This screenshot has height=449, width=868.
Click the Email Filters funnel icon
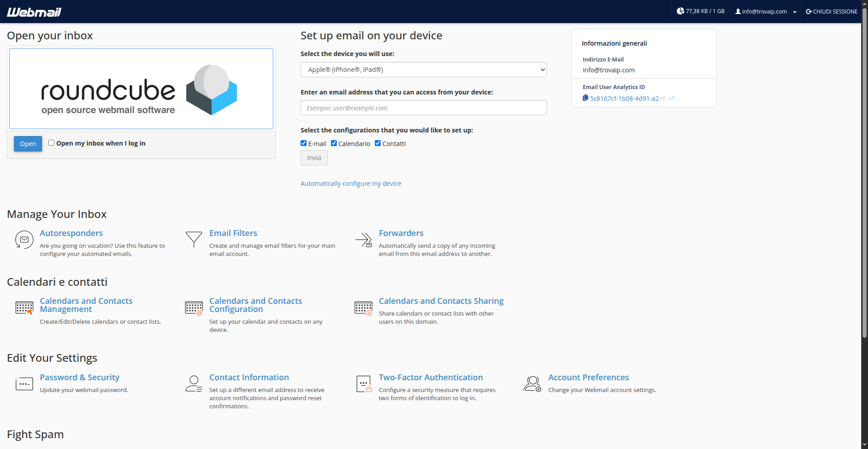[x=194, y=240]
